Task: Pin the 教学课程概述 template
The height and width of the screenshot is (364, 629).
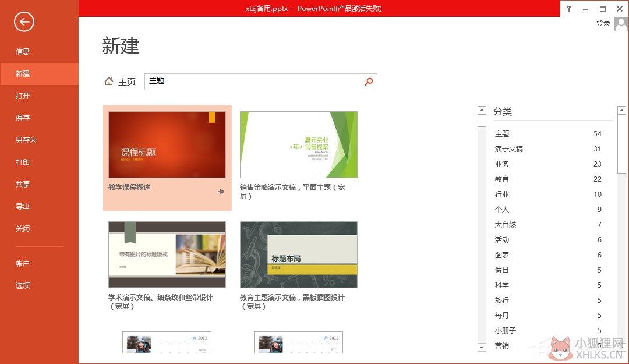Action: click(221, 192)
